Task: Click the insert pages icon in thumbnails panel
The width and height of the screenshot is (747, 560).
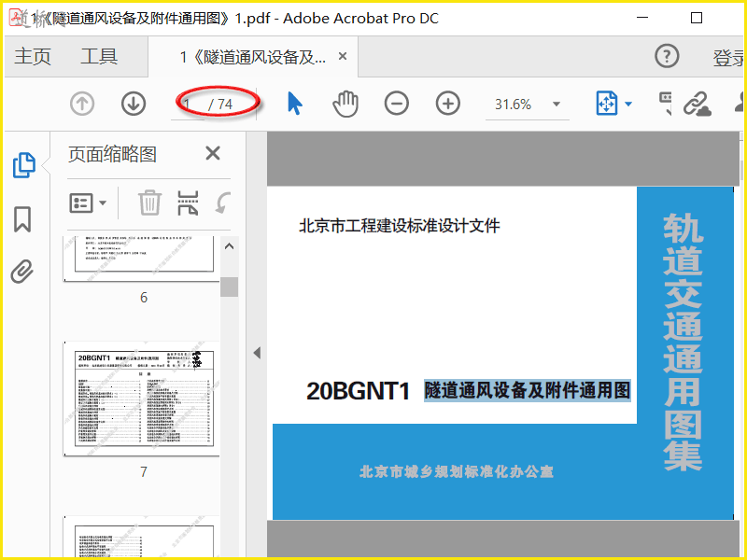Action: tap(188, 203)
